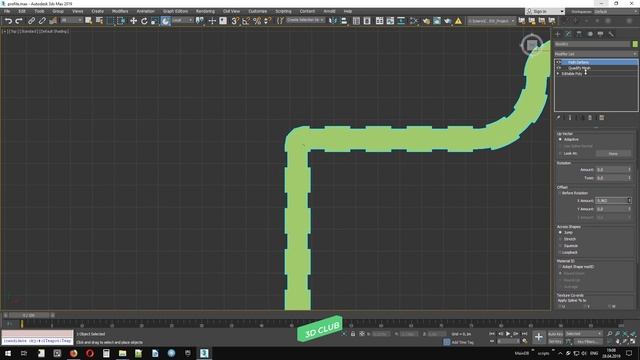The image size is (640, 360).
Task: Click the object color swatch beside name
Action: 635,44
